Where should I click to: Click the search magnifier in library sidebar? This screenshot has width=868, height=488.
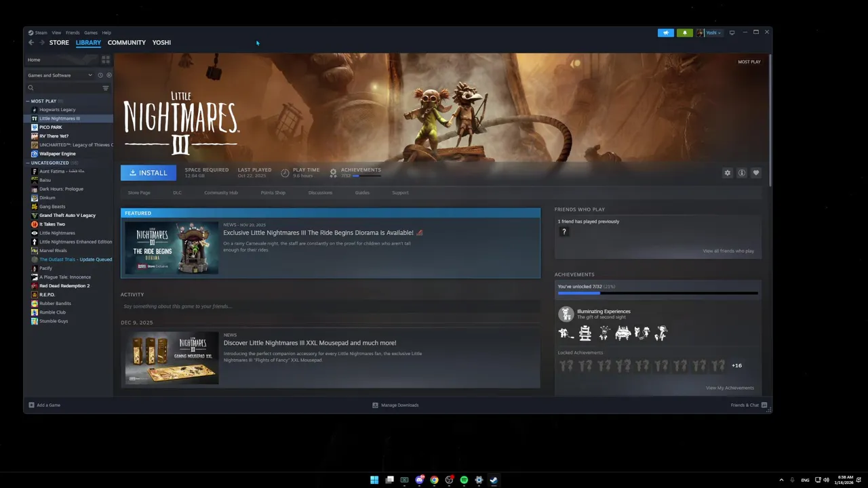[x=31, y=88]
